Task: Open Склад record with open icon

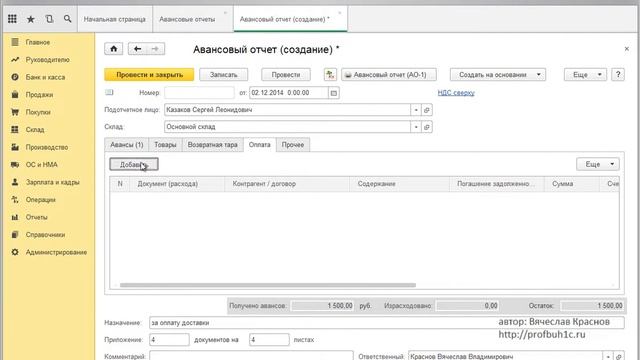Action: 427,127
